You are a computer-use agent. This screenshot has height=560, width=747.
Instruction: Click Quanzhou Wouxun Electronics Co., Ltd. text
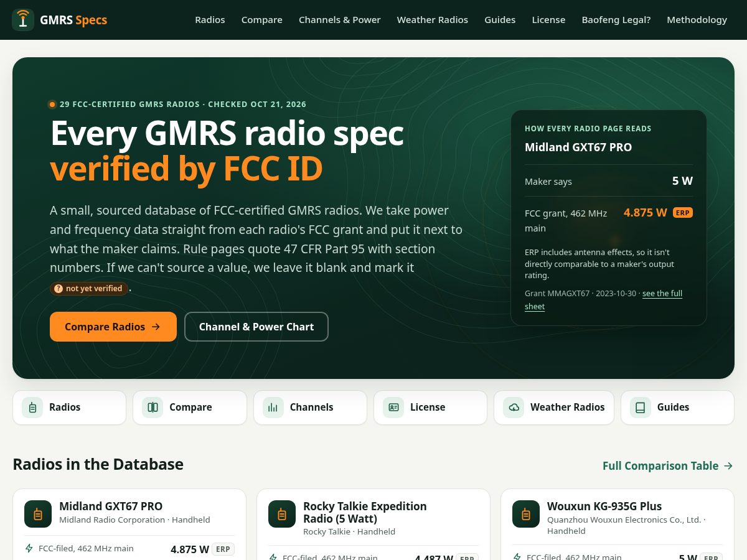tap(624, 520)
